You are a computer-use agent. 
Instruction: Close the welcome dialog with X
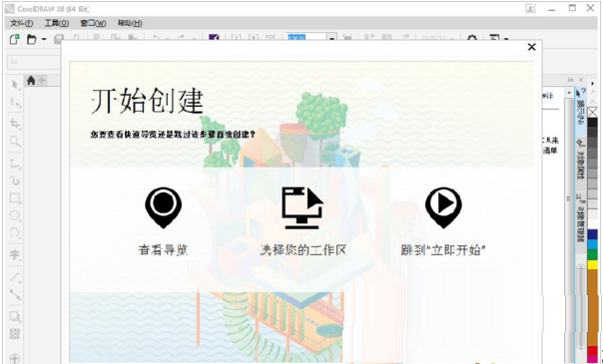click(531, 47)
